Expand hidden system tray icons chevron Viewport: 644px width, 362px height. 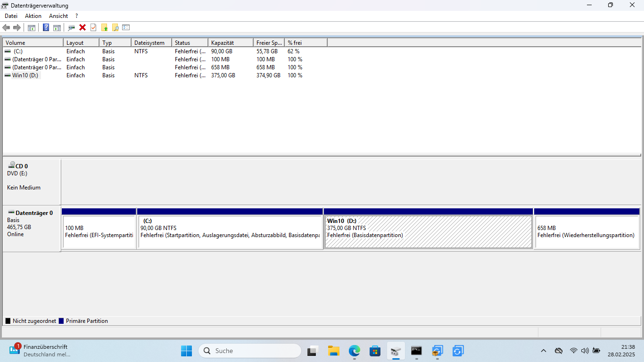(544, 351)
